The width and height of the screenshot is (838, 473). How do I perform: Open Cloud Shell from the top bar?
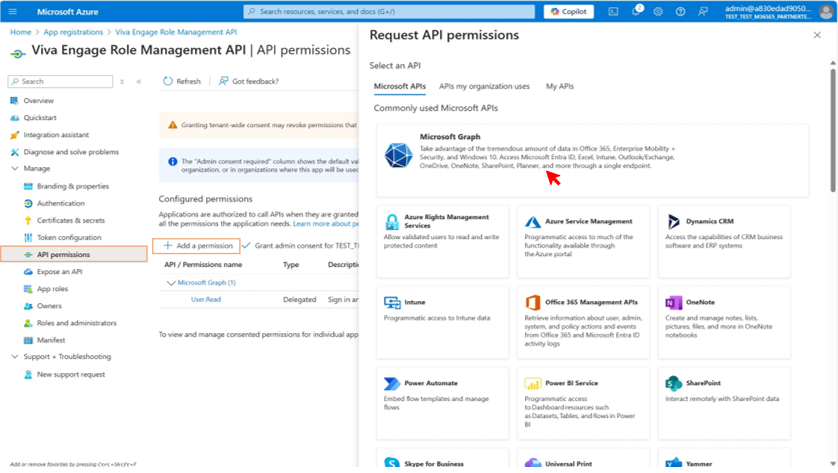613,11
